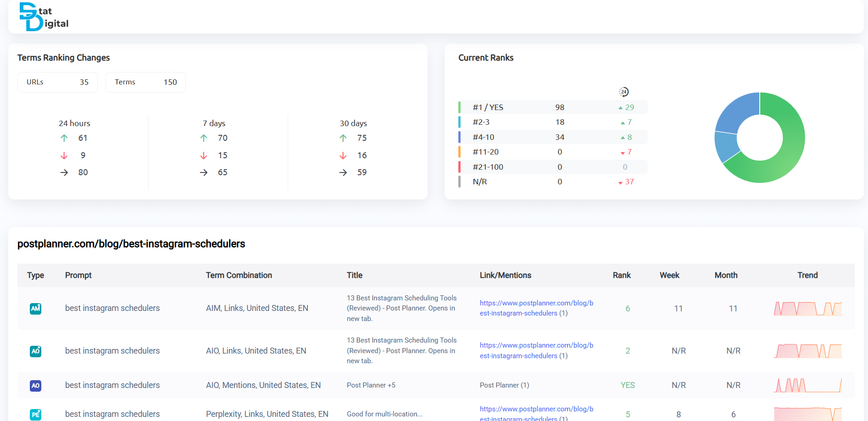
Task: Click the unchanged arrow under 30 days
Action: 343,172
